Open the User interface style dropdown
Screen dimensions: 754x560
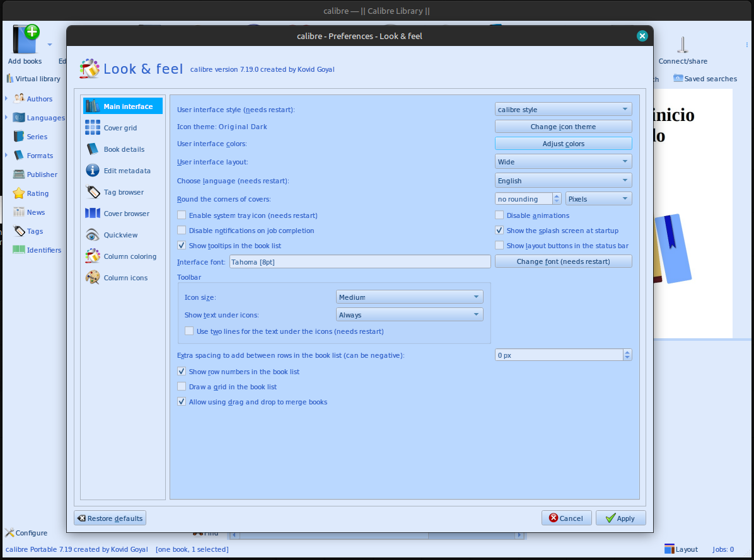tap(563, 110)
